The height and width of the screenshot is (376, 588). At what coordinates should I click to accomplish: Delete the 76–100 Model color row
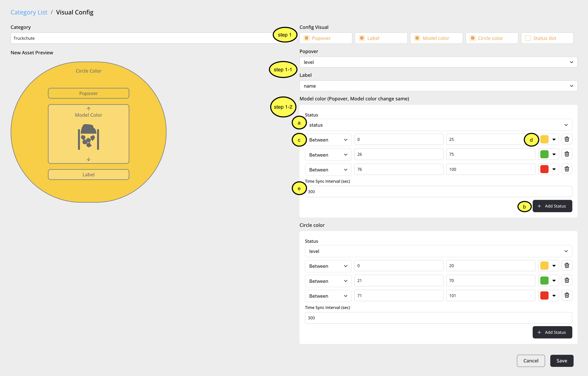[x=567, y=169]
